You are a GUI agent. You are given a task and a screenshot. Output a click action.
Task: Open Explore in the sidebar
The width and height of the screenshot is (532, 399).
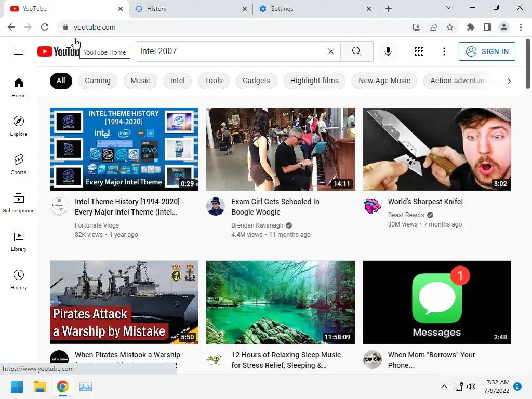(19, 126)
